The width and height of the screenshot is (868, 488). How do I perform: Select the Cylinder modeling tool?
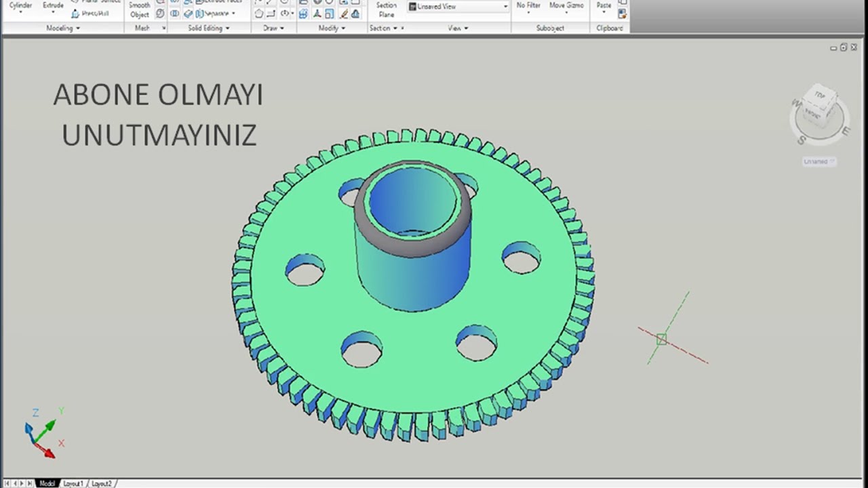pyautogui.click(x=20, y=5)
